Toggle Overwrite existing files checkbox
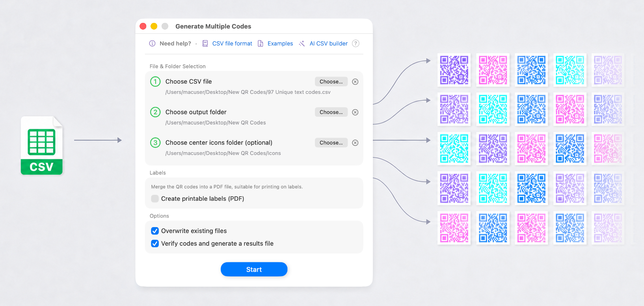Screen dimensions: 644x306 tap(155, 231)
